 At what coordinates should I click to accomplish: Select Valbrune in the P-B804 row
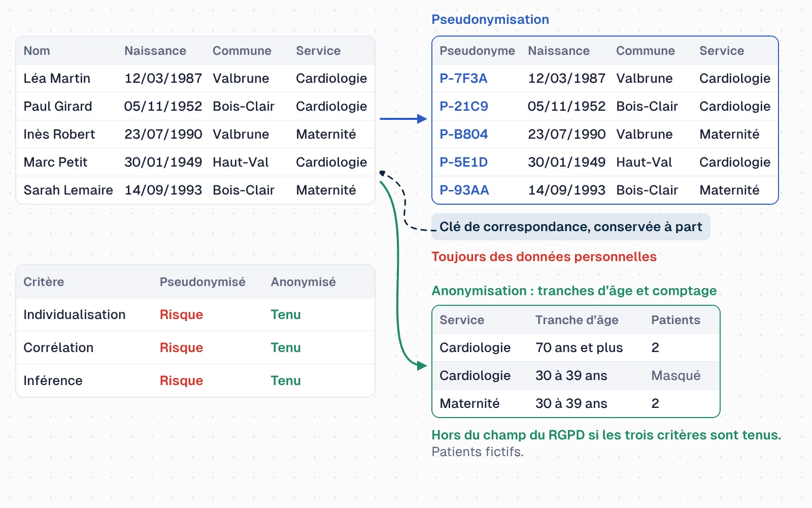[x=644, y=134]
